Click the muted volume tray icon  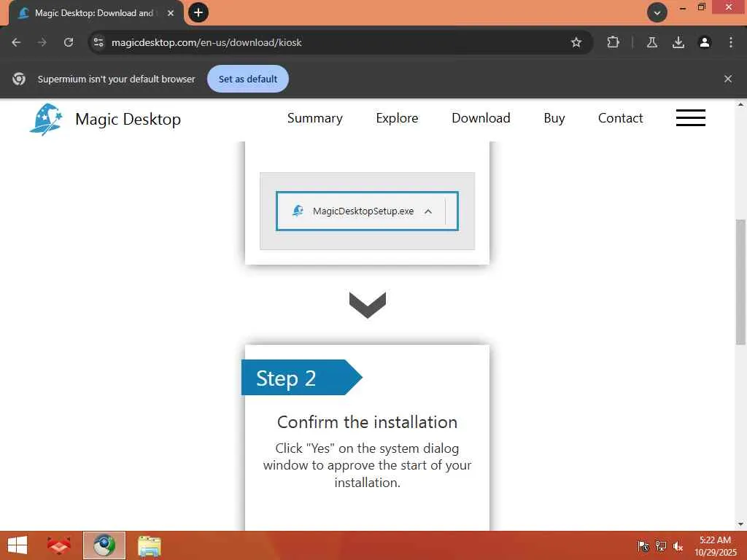pos(678,545)
